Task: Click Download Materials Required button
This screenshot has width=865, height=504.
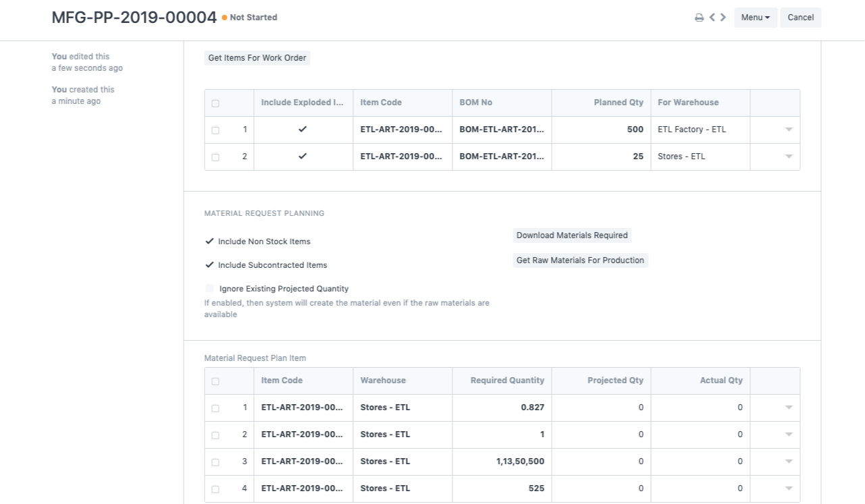Action: [572, 235]
